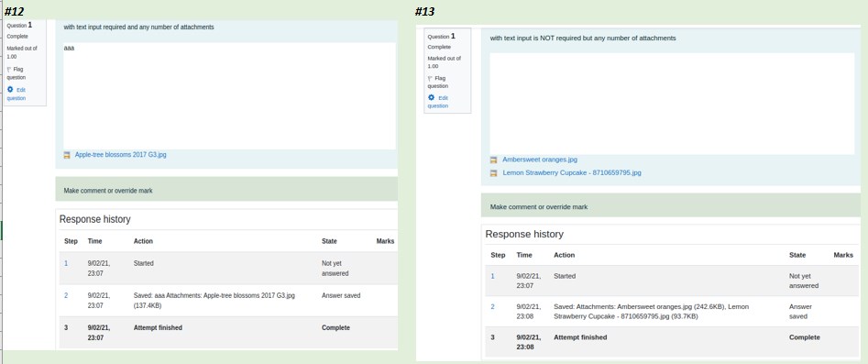Click 'with text input is NOT required' question text
868x364 pixels.
(x=583, y=39)
